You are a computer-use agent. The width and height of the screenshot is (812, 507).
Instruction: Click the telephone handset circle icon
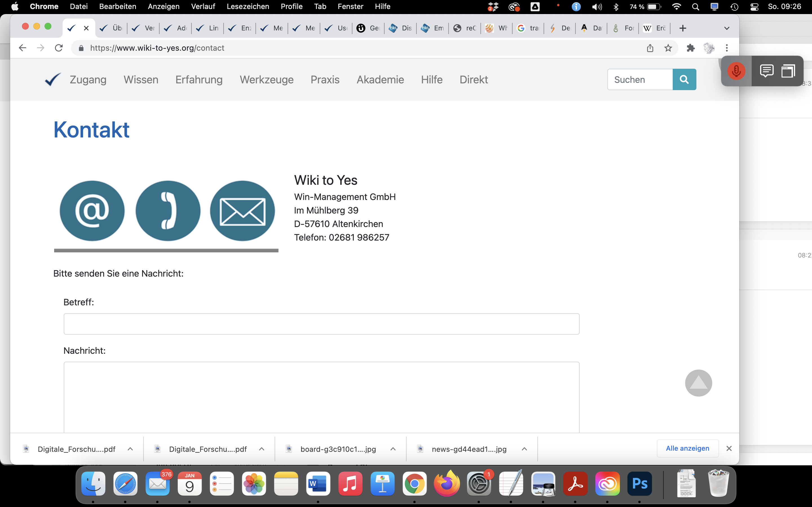(168, 211)
